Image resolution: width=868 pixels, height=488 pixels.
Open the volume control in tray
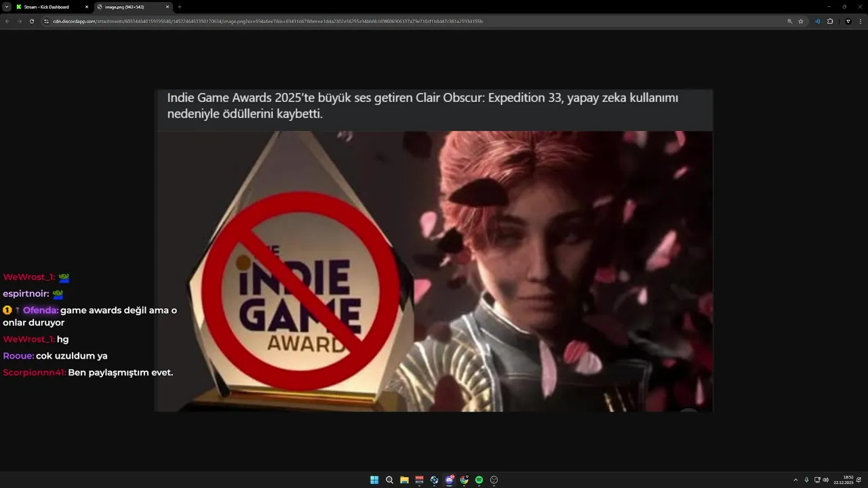click(825, 480)
